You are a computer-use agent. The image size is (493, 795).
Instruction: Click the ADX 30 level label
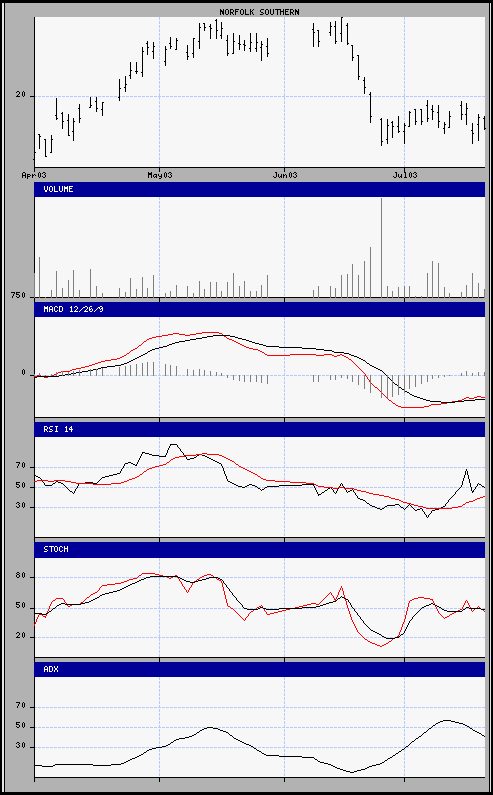(x=20, y=747)
